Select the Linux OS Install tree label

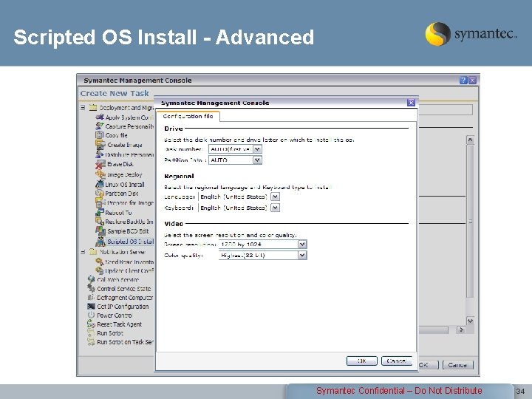[x=125, y=185]
